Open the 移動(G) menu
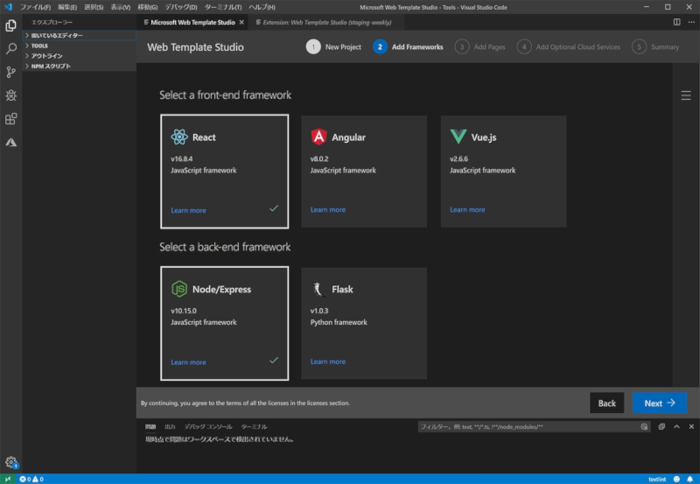The height and width of the screenshot is (484, 700). (147, 7)
